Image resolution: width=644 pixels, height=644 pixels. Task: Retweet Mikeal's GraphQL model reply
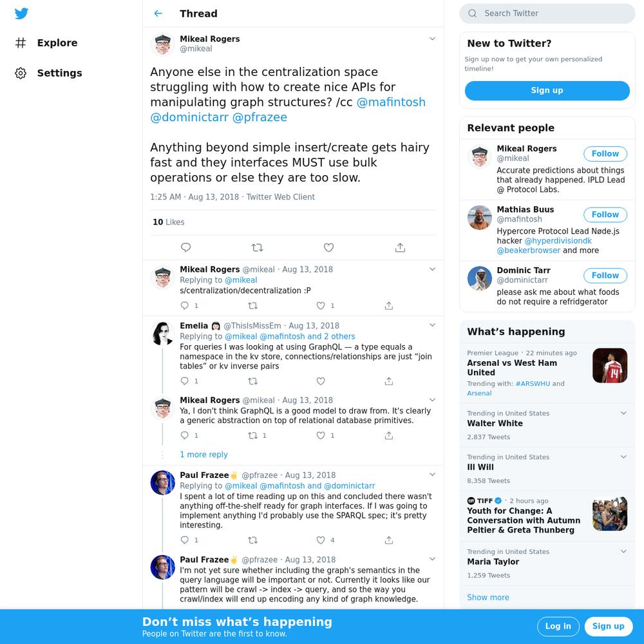point(253,435)
